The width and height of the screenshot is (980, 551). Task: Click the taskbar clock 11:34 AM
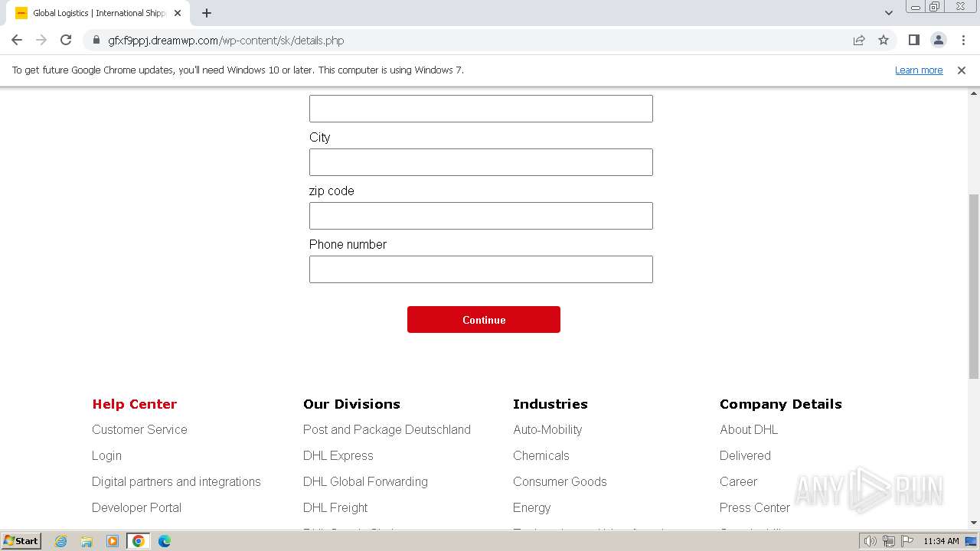tap(941, 541)
